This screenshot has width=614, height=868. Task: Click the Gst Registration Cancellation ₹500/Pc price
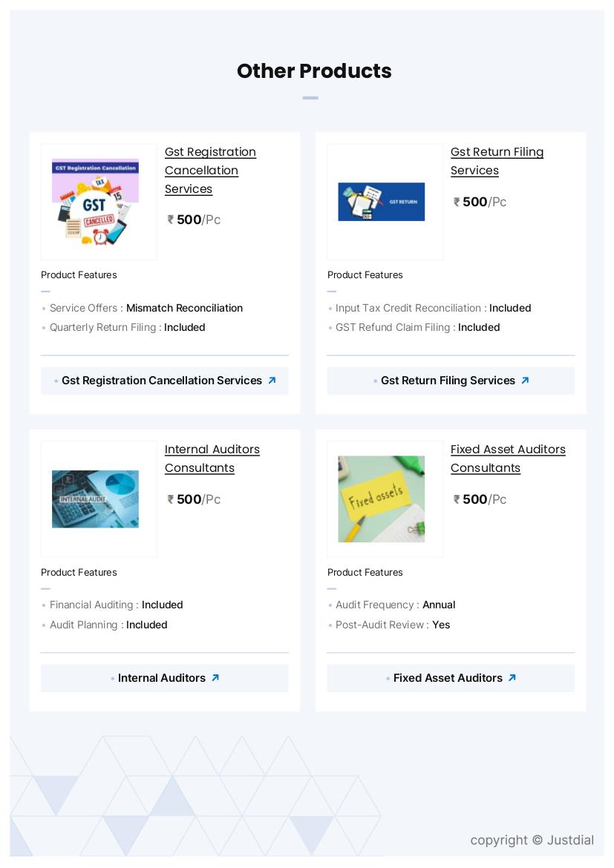pyautogui.click(x=195, y=220)
